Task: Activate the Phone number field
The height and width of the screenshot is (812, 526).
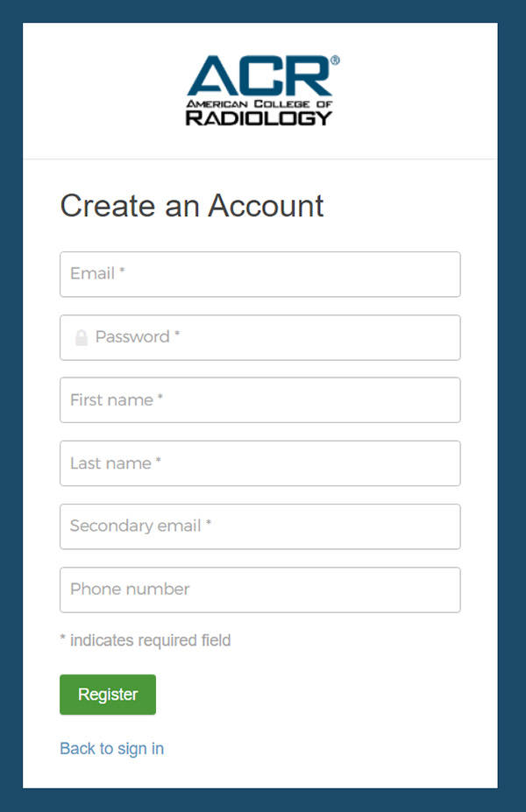Action: pos(259,590)
